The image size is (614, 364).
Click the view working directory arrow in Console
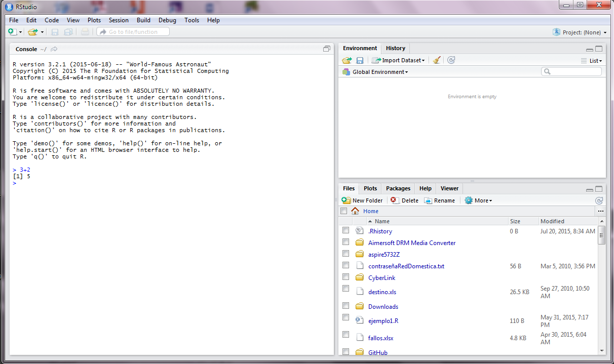[54, 49]
